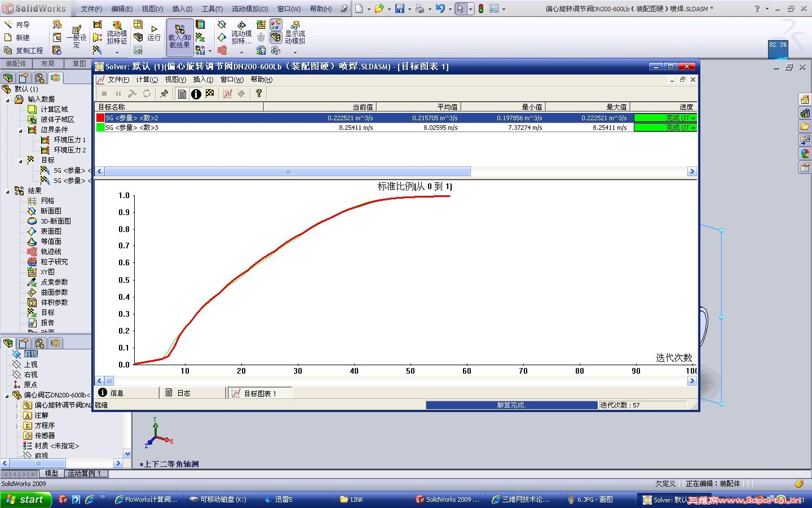Click the PropertyManager tab icon

point(24,78)
